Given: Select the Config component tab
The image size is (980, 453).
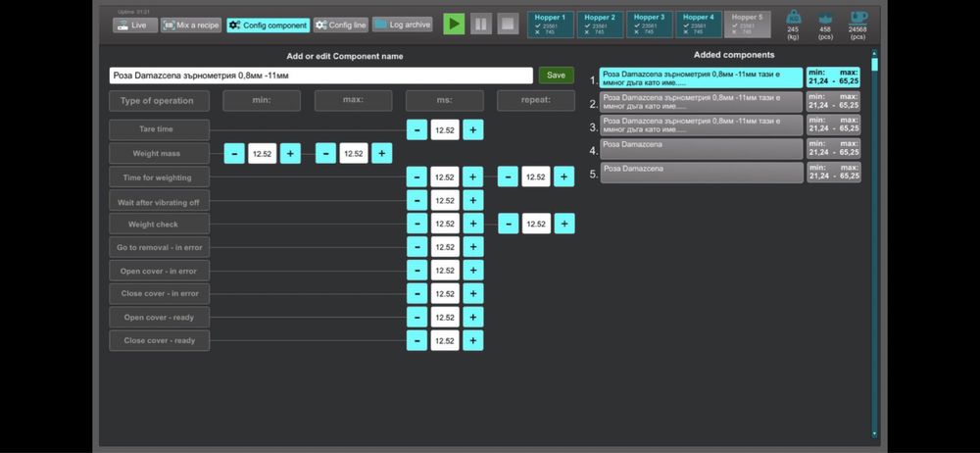Looking at the screenshot, I should point(269,25).
